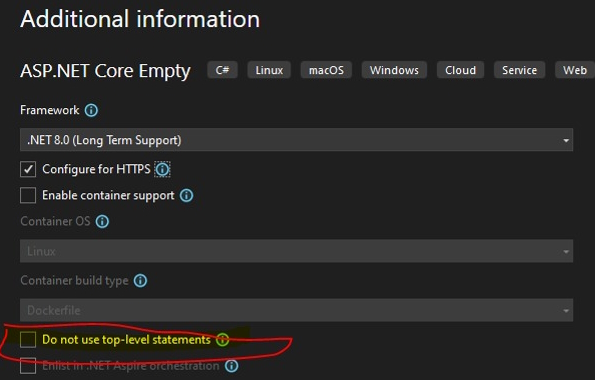This screenshot has width=595, height=380.
Task: Click the Configure for HTTPS label text
Action: [x=96, y=169]
